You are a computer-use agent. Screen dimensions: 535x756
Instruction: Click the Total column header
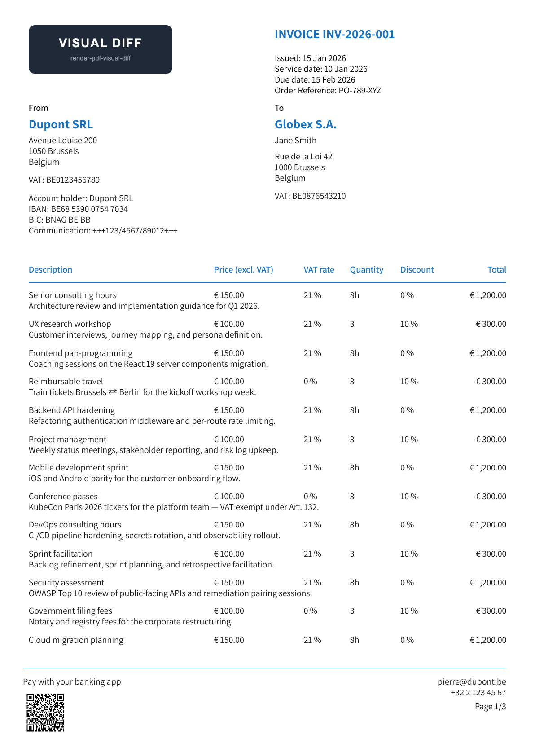497,270
